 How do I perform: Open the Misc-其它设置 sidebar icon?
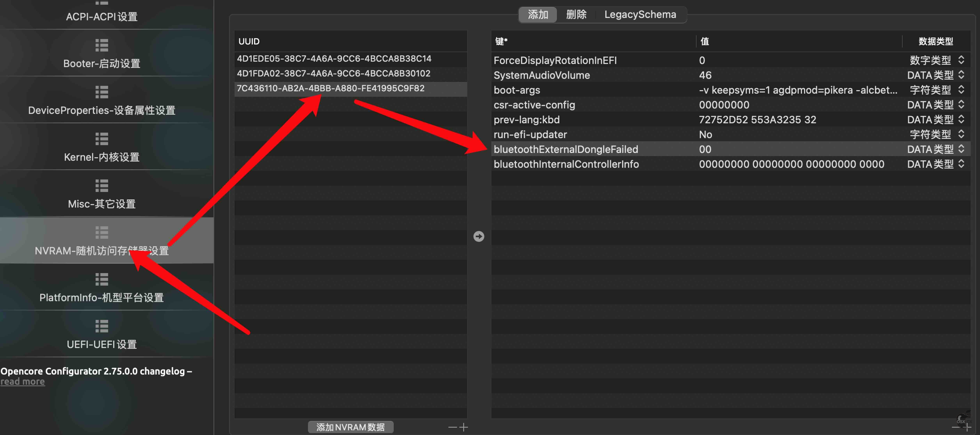click(102, 186)
